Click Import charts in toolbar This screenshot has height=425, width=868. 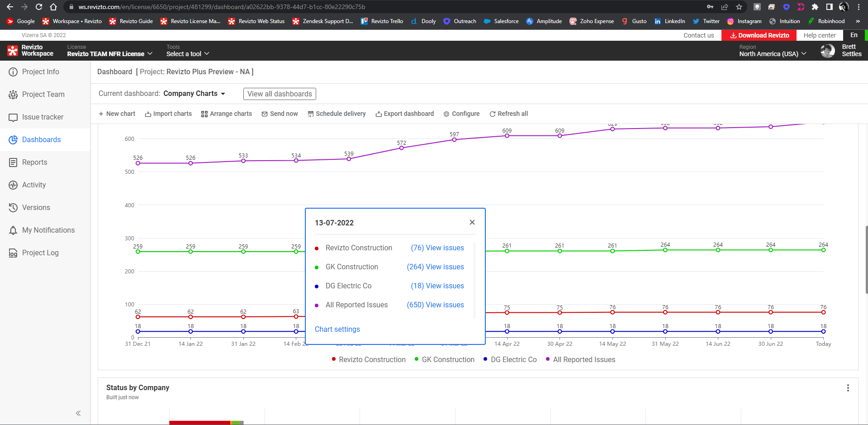tap(168, 114)
